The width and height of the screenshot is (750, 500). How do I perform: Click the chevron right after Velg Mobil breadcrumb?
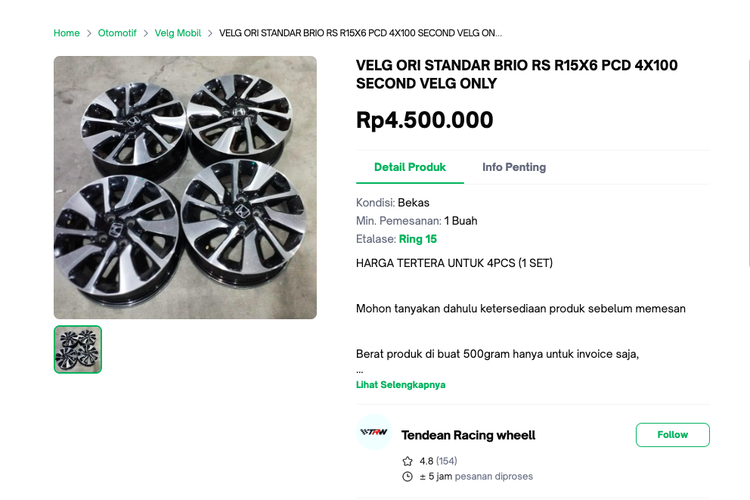[210, 33]
